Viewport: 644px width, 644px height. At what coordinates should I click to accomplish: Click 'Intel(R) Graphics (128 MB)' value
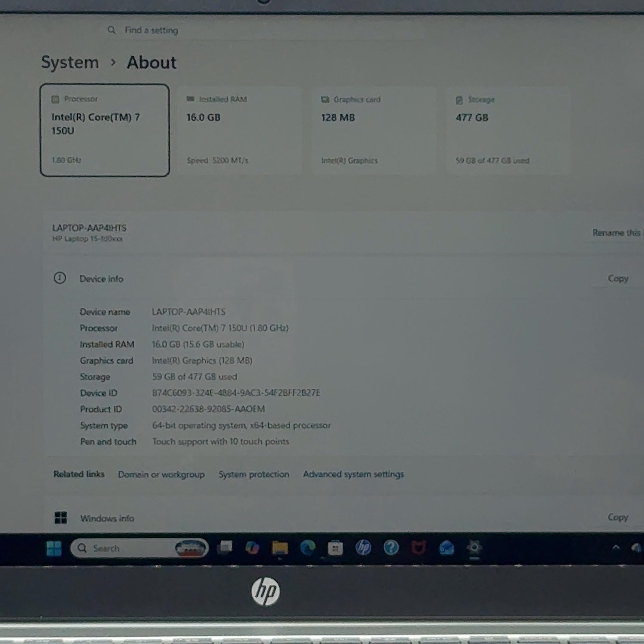point(202,361)
